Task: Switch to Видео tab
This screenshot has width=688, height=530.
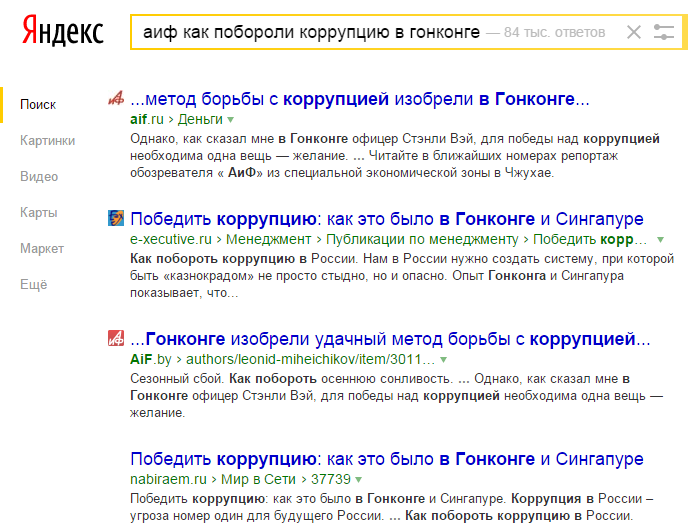Action: pos(39,176)
